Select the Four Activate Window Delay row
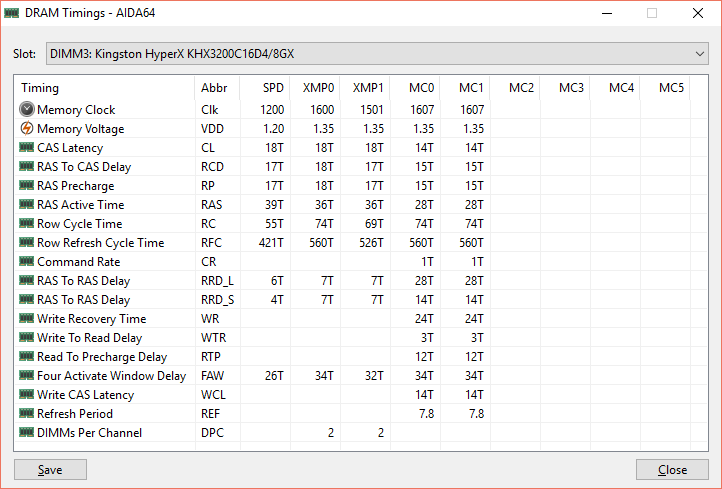The width and height of the screenshot is (722, 489). click(x=111, y=376)
